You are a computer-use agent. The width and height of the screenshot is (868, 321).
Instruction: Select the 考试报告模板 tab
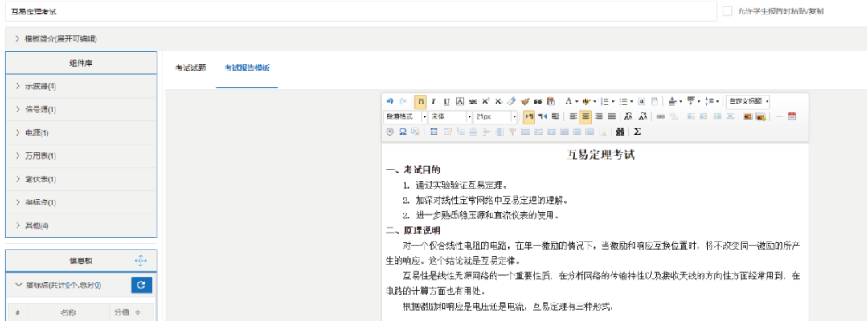(x=247, y=68)
